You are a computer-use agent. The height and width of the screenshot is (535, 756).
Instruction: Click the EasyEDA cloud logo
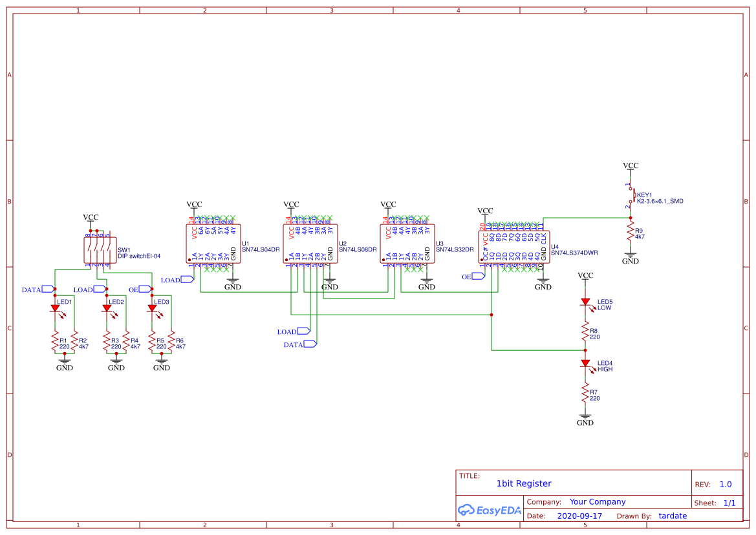468,510
